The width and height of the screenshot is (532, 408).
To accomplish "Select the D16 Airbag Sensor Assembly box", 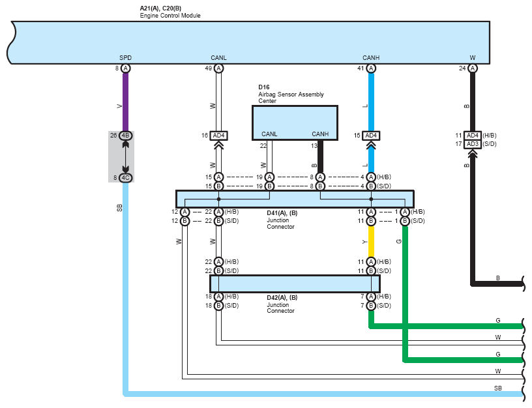I will click(x=295, y=123).
